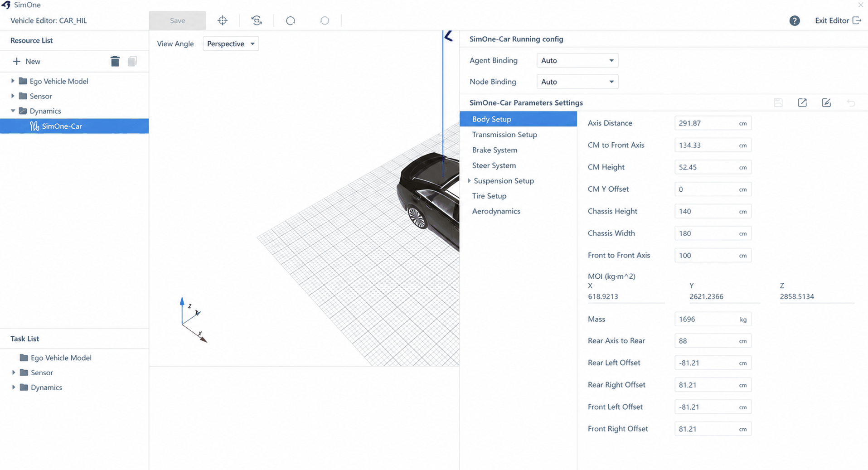
Task: Expand Ego Vehicle Model in the Resource List
Action: (13, 81)
